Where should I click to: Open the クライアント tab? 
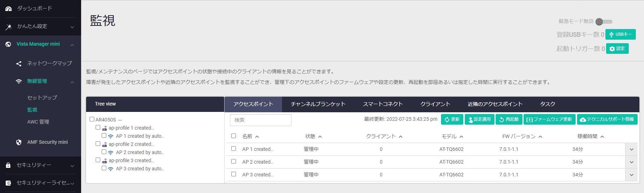click(x=435, y=104)
